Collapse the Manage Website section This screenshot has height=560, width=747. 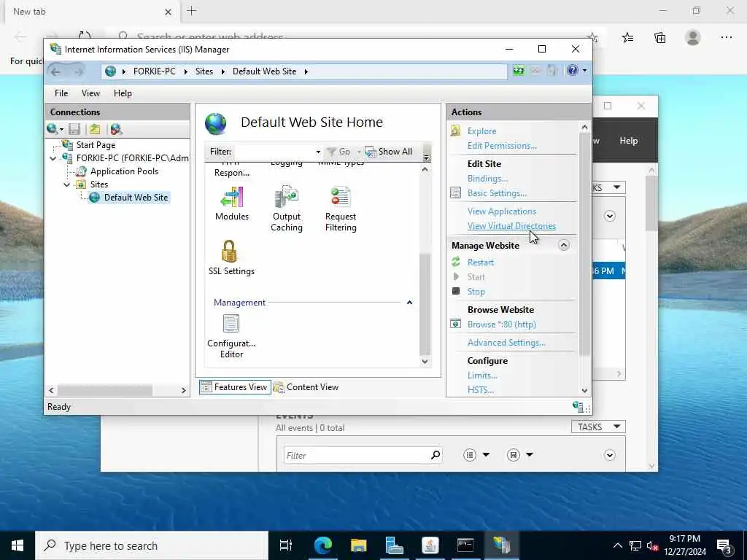coord(564,245)
